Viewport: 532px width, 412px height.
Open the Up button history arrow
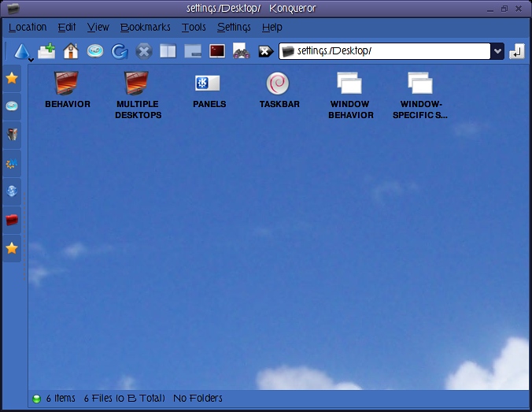coord(31,61)
